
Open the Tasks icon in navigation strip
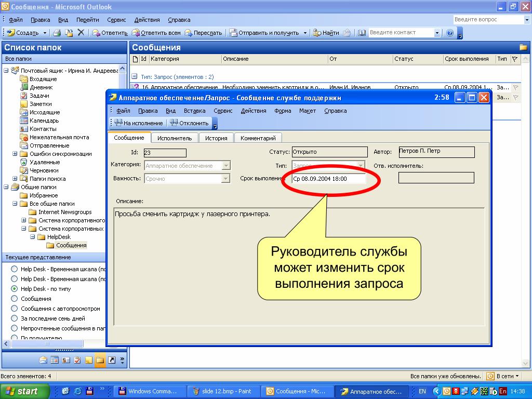pyautogui.click(x=77, y=360)
